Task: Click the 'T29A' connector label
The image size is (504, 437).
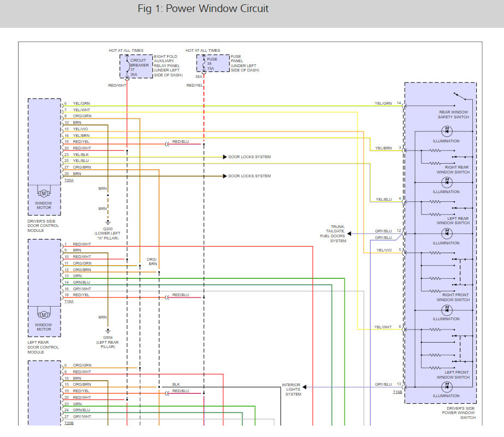Action: 69,181
